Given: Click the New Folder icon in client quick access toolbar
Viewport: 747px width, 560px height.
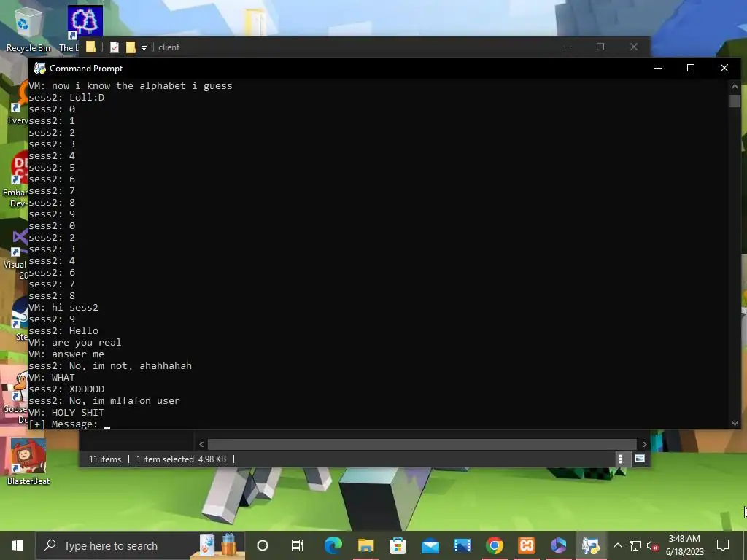Looking at the screenshot, I should pos(131,47).
